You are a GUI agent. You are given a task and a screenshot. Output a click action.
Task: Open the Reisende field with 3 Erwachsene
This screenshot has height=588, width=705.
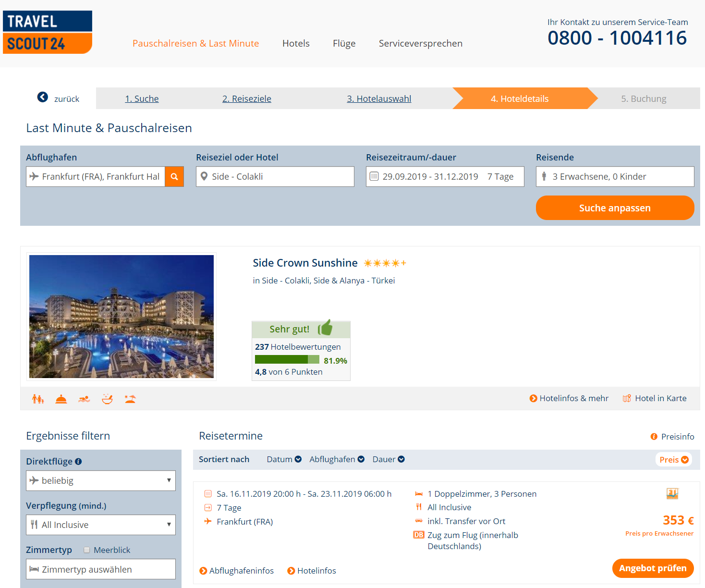pyautogui.click(x=615, y=177)
